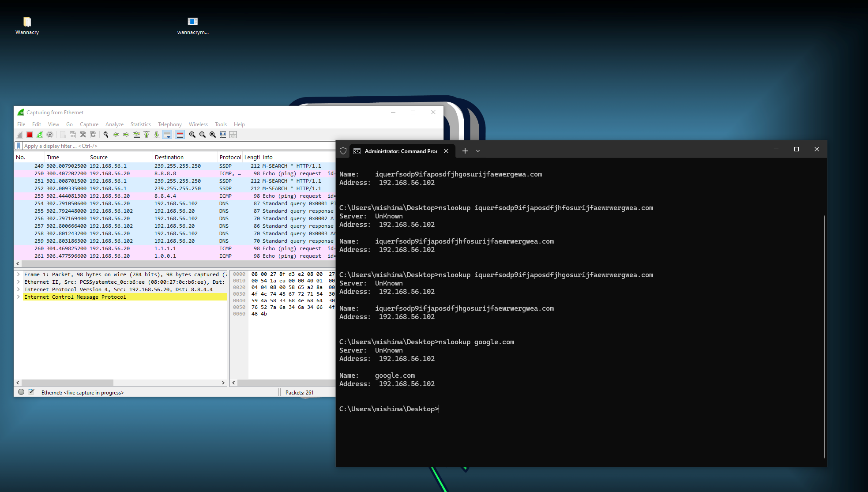Sort packets by Time column
Screen dimensions: 868x492
click(x=67, y=157)
